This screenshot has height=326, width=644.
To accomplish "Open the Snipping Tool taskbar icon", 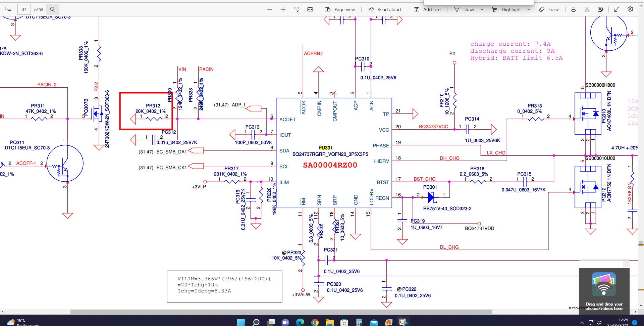I will click(403, 322).
